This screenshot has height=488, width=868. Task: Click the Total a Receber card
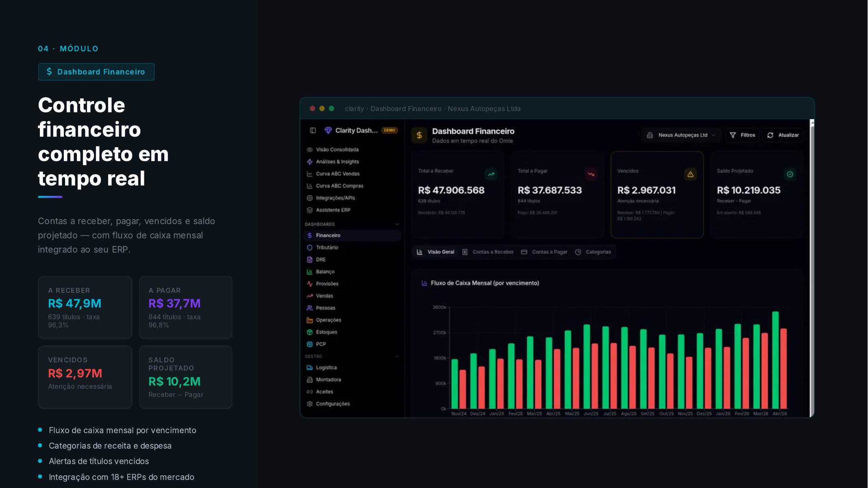458,195
